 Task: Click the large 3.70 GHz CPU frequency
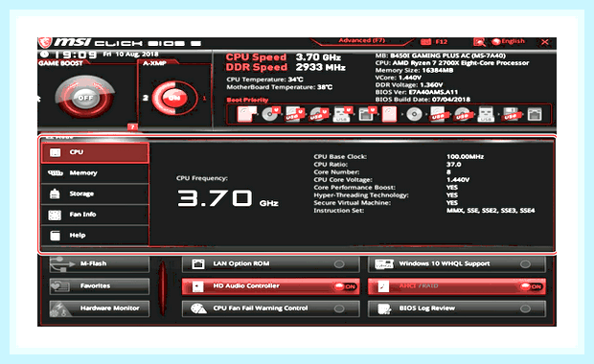(228, 198)
